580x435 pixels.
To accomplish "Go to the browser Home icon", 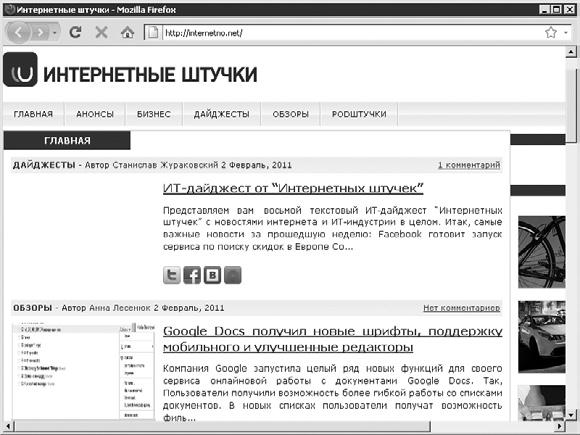I will [127, 33].
